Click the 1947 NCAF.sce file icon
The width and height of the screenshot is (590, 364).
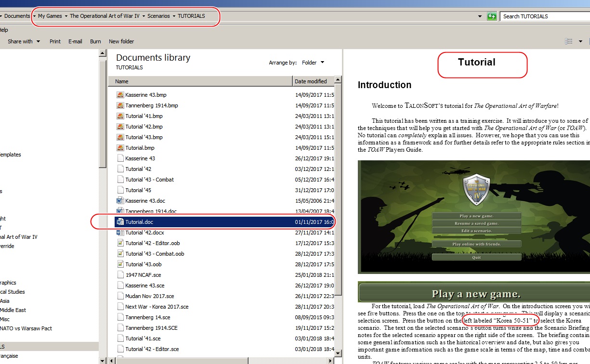coord(120,275)
